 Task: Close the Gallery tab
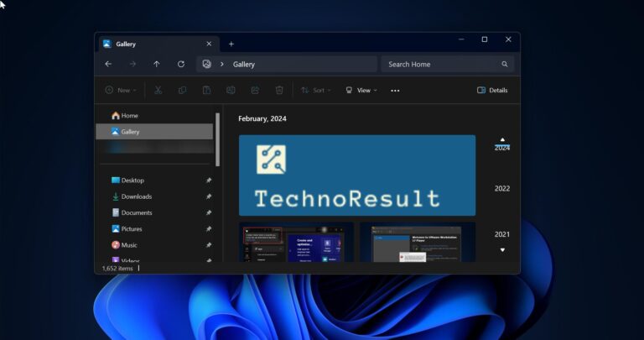[209, 44]
